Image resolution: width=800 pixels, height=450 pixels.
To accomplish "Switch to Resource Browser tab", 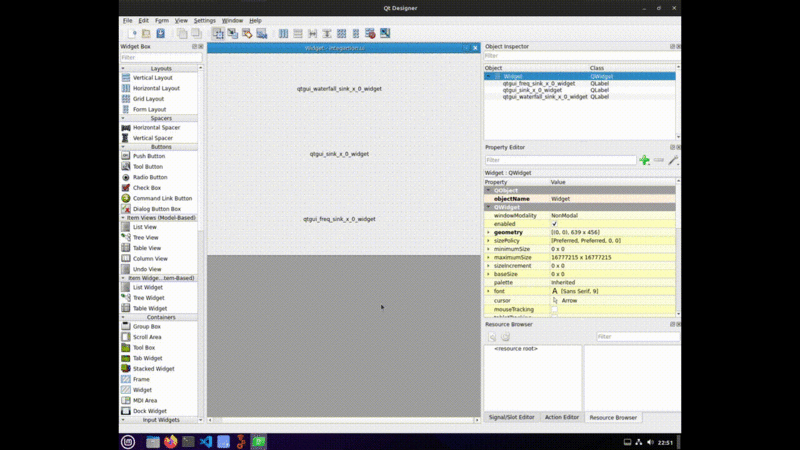I will (x=613, y=417).
